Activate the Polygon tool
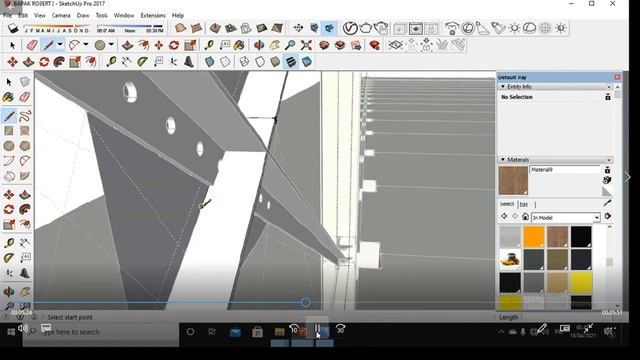 click(24, 146)
